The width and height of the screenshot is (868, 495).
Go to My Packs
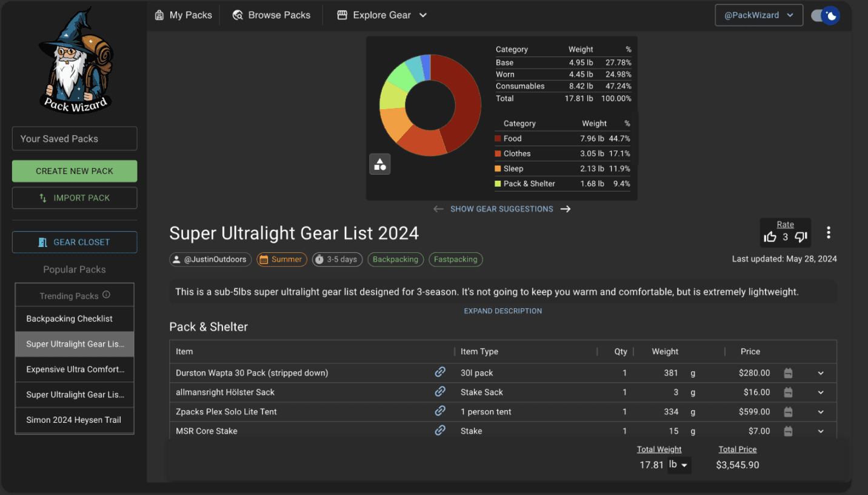[x=184, y=15]
